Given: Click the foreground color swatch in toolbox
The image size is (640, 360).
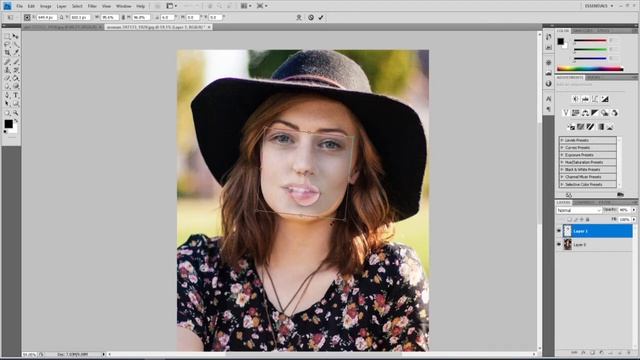Looking at the screenshot, I should 8,124.
